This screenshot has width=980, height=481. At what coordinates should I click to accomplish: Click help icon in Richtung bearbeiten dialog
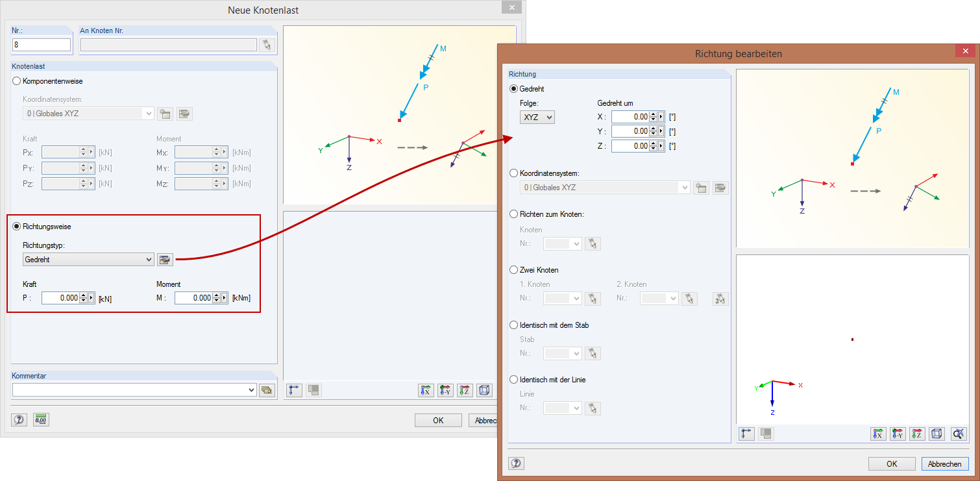(517, 463)
